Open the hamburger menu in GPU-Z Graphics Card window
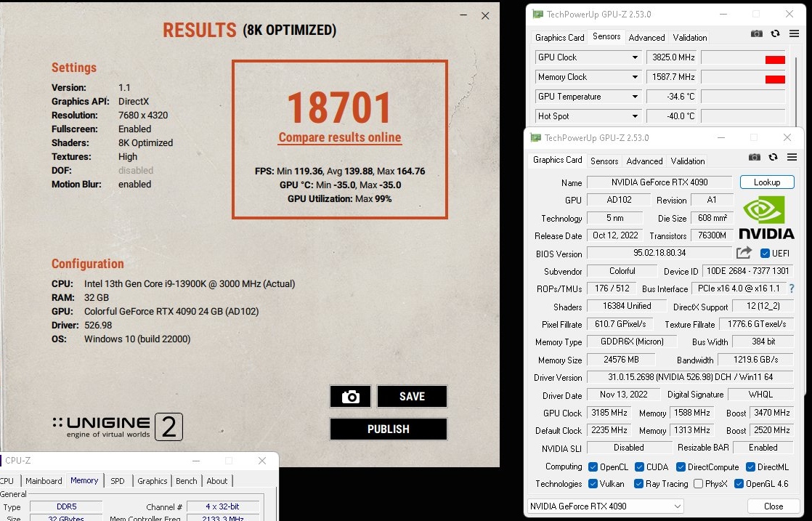Viewport: 812px width, 521px height. pos(792,157)
